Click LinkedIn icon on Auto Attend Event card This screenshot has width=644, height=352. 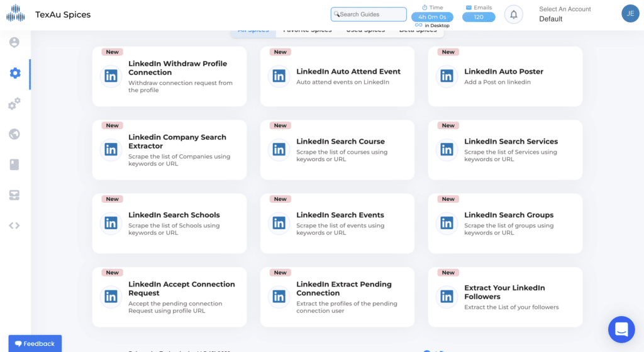tap(279, 76)
